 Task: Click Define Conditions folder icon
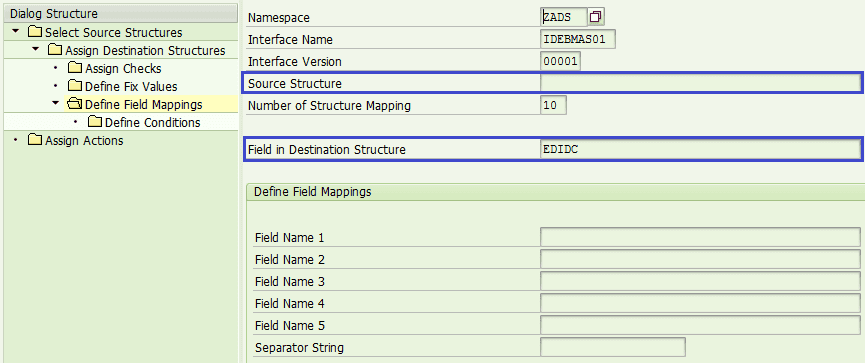(95, 122)
